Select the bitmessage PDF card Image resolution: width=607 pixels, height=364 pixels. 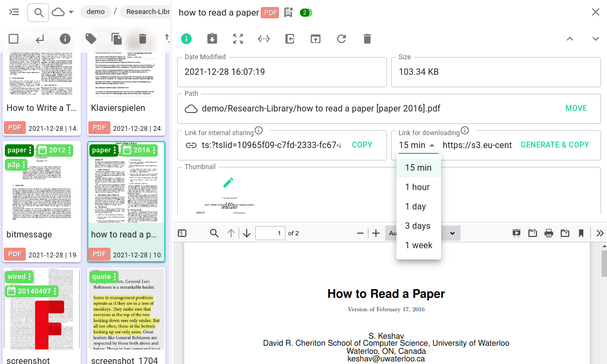coord(42,202)
